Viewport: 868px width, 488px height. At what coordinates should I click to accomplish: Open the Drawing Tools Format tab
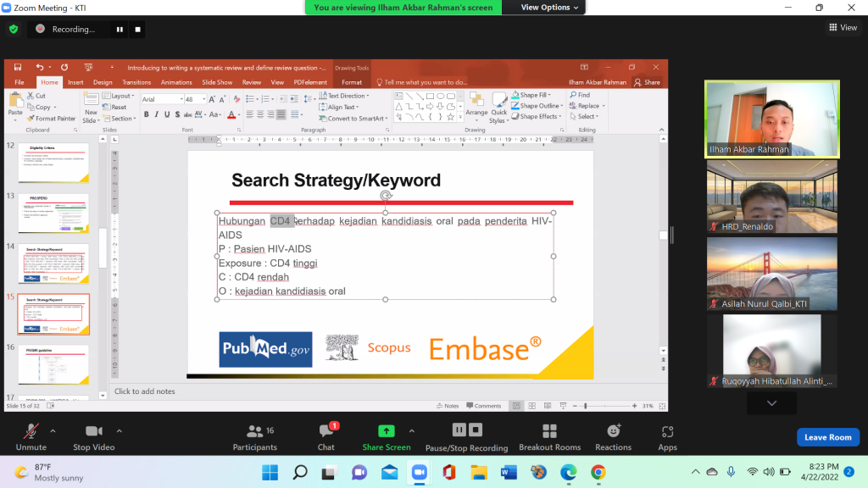tap(352, 82)
